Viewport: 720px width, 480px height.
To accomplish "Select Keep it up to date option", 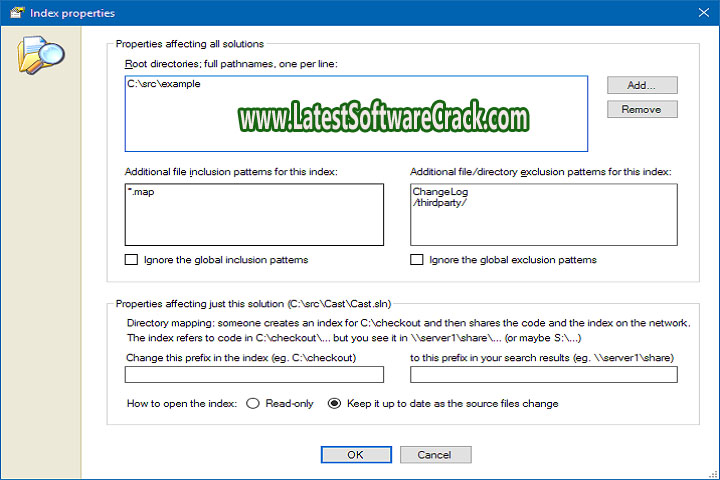I will (335, 404).
